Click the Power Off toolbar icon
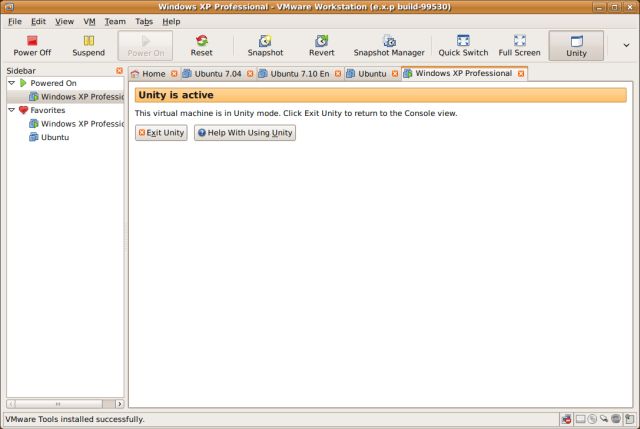Image resolution: width=640 pixels, height=429 pixels. click(32, 45)
